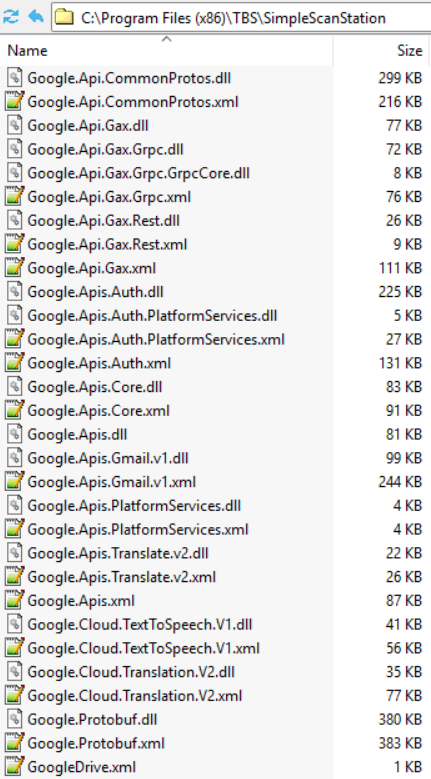The width and height of the screenshot is (431, 779).
Task: Click the Google.Apis.dll file icon
Action: [x=14, y=435]
